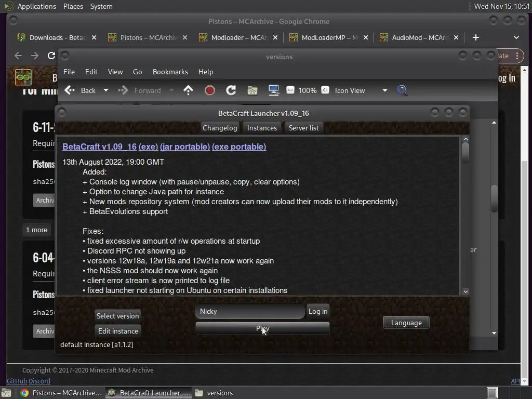532x399 pixels.
Task: Go up to the parent folder
Action: pos(188,90)
